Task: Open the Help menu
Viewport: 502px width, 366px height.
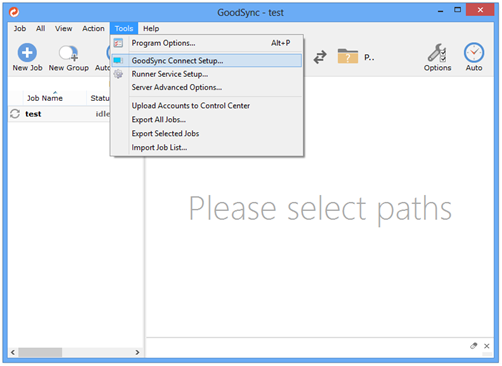Action: (x=151, y=29)
